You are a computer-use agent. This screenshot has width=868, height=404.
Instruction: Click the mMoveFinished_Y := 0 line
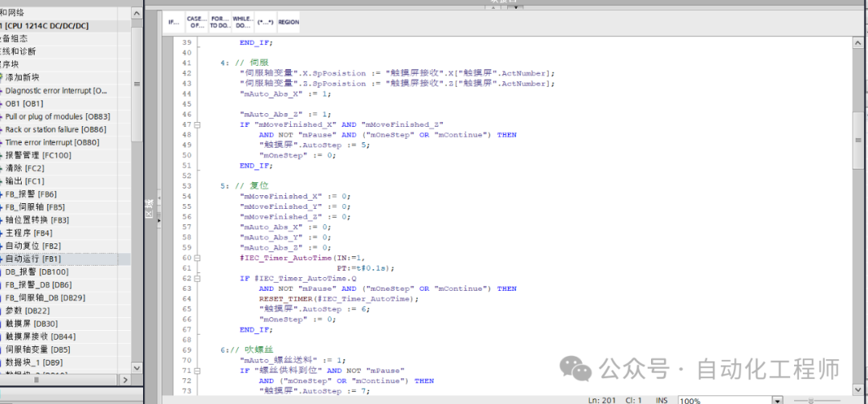point(295,206)
